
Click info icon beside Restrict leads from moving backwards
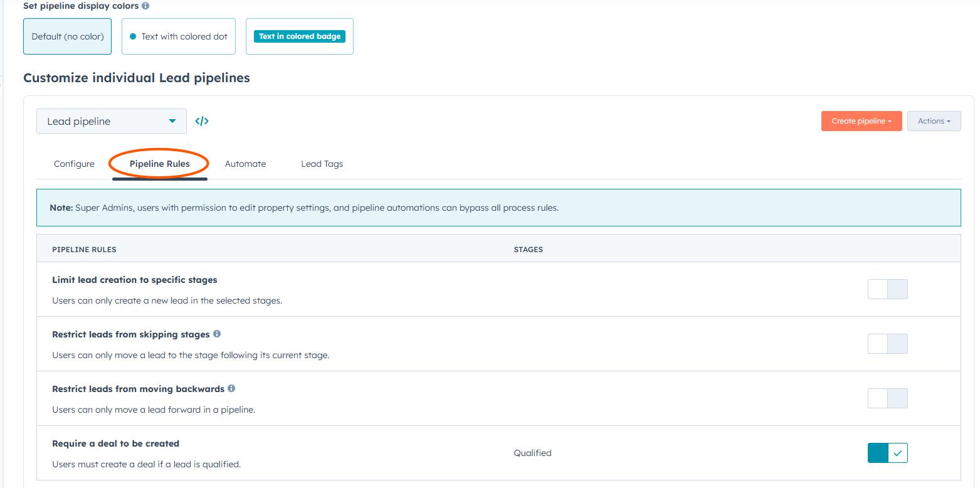(231, 389)
